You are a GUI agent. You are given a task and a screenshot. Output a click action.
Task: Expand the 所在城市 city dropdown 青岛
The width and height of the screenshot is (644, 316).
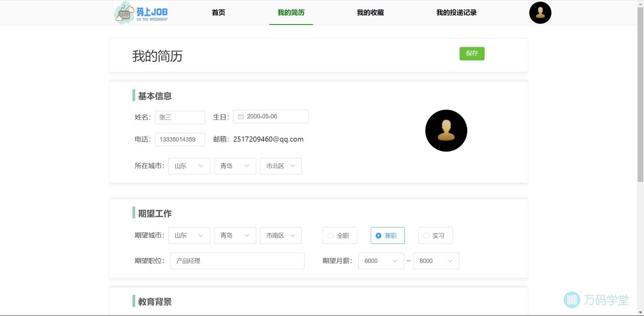coord(235,166)
